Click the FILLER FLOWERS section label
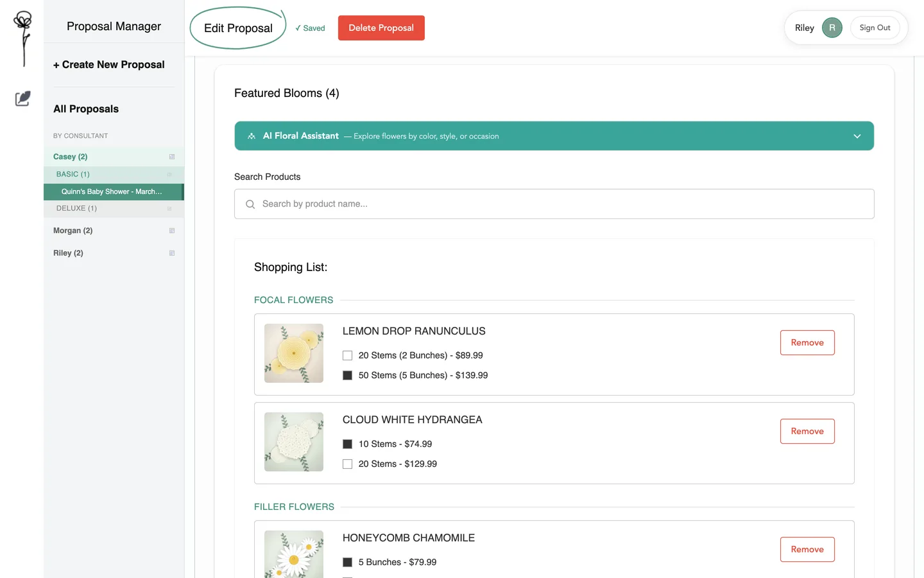The width and height of the screenshot is (924, 578). (x=294, y=507)
